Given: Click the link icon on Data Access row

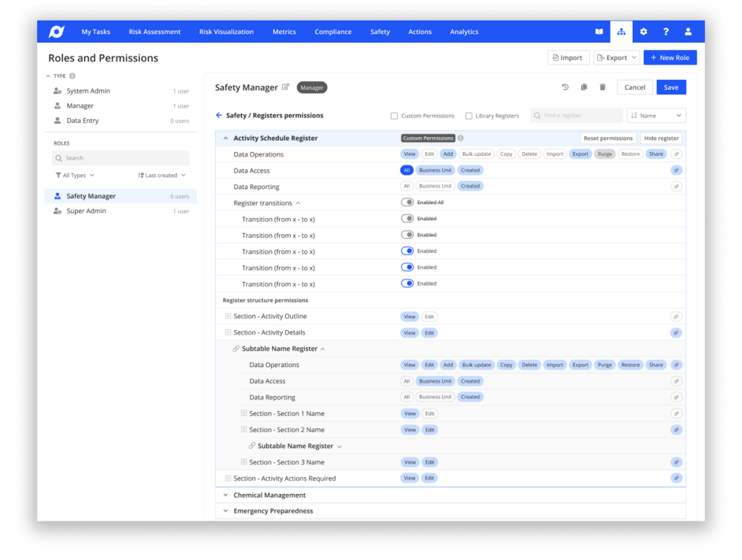Looking at the screenshot, I should [676, 170].
